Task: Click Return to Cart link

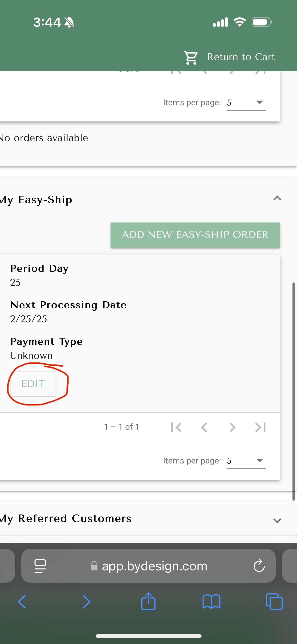Action: coord(241,57)
